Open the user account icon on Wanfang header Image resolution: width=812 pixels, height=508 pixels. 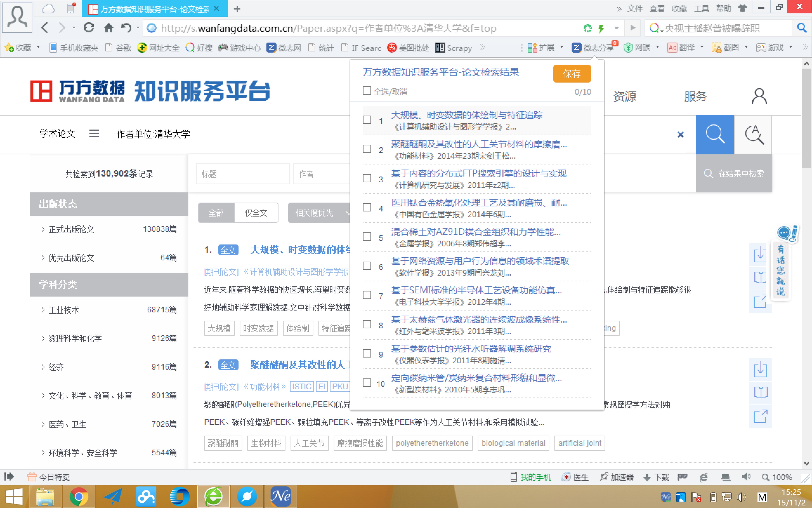click(x=759, y=96)
